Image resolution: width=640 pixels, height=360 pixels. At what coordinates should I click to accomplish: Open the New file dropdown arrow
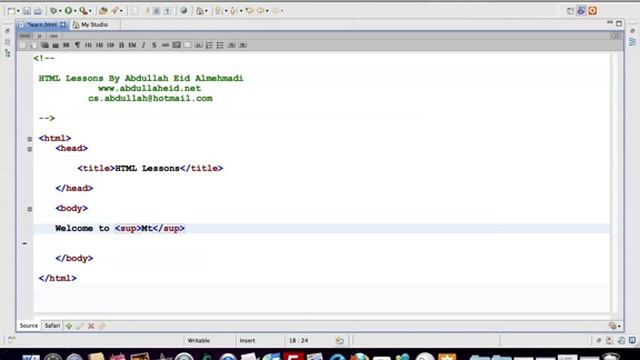coord(18,11)
